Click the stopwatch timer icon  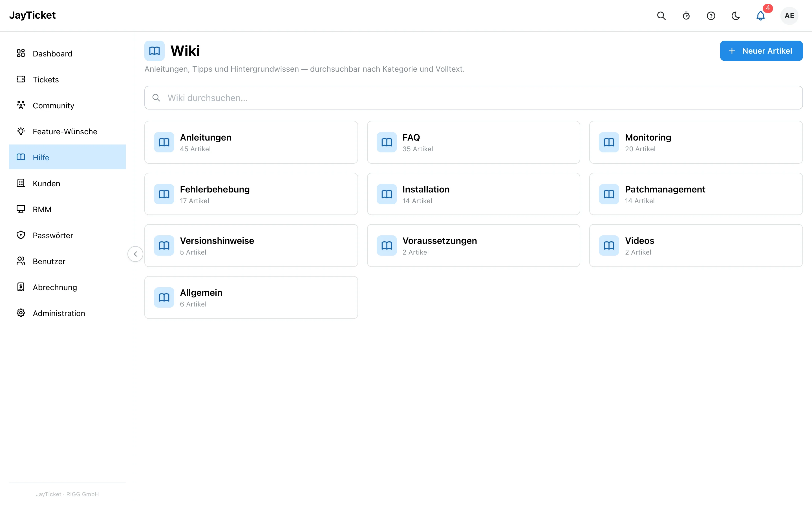pos(686,16)
